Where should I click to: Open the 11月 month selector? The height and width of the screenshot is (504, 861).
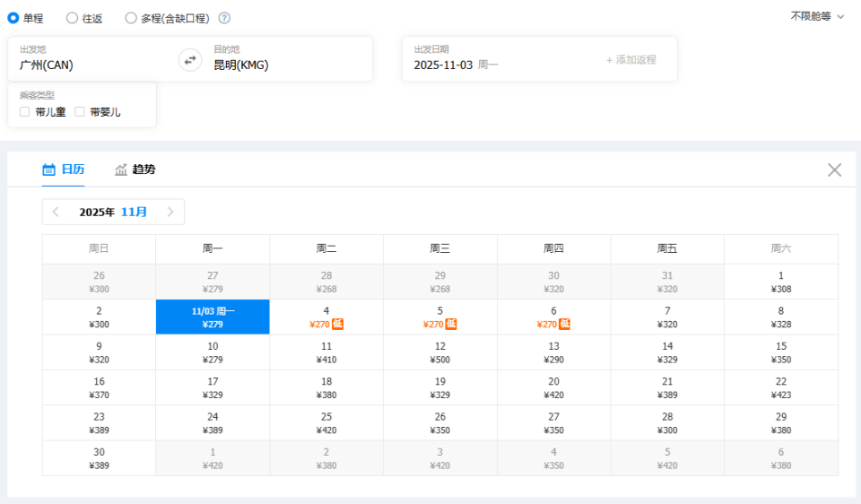tap(134, 212)
